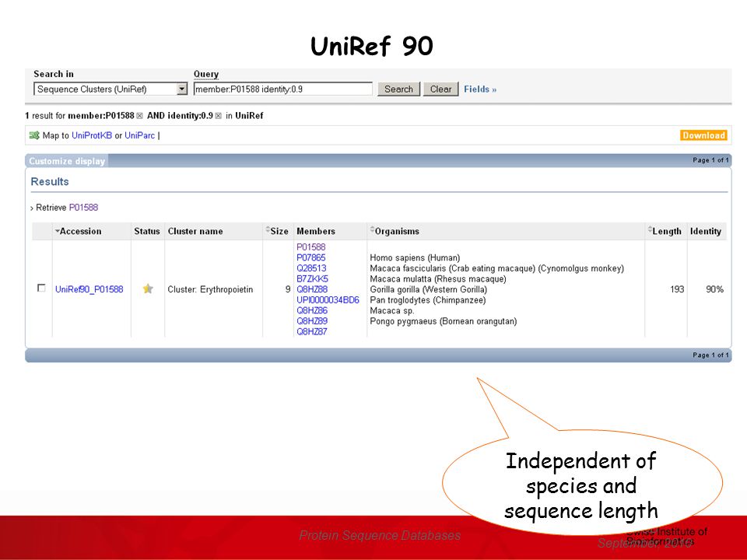747x560 pixels.
Task: Open member Q8HZ89
Action: tap(312, 321)
